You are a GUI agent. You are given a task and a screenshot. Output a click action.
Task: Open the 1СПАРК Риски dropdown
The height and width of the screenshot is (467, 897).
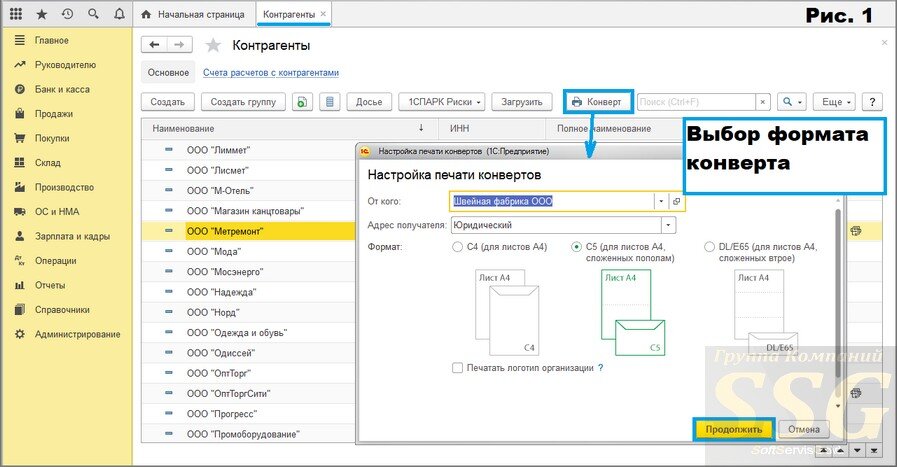coord(442,102)
